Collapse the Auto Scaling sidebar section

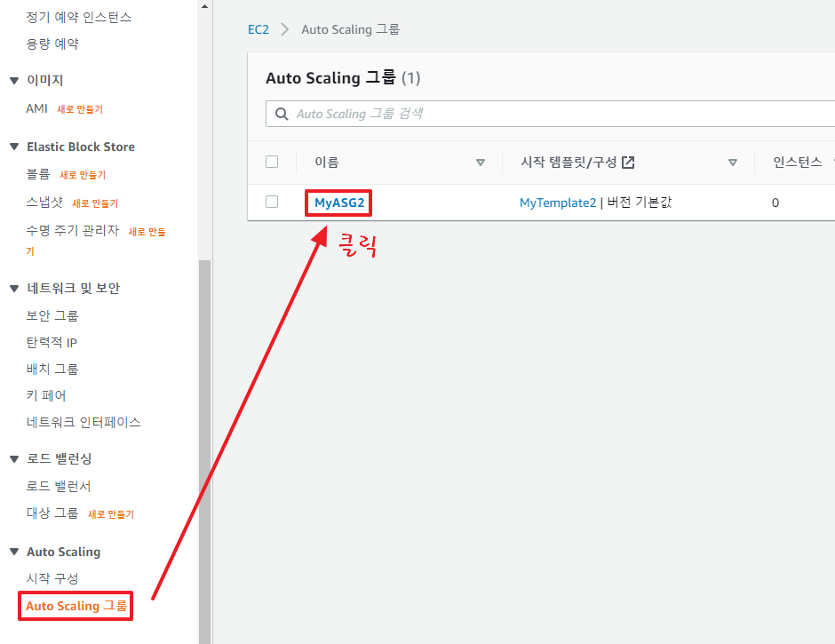pyautogui.click(x=14, y=552)
